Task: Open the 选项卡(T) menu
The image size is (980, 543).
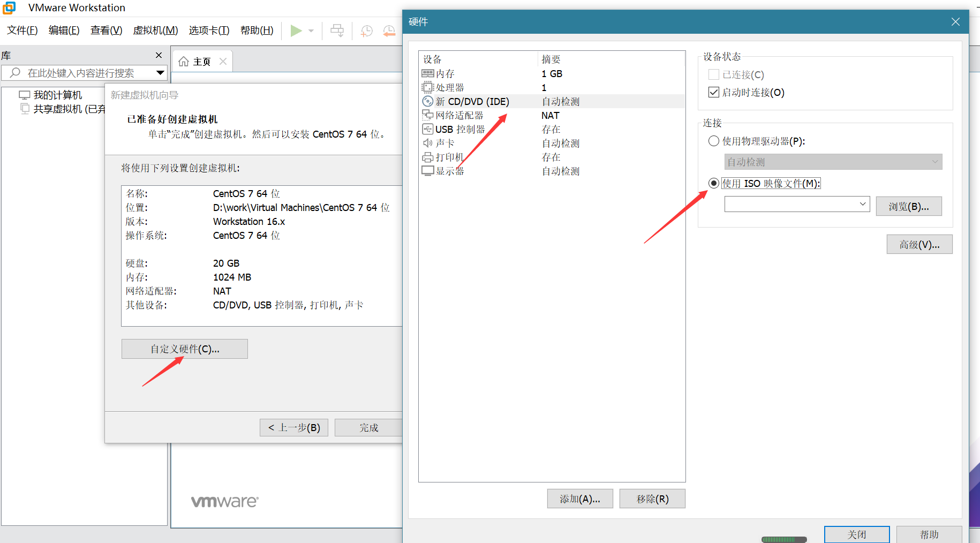Action: [x=209, y=31]
